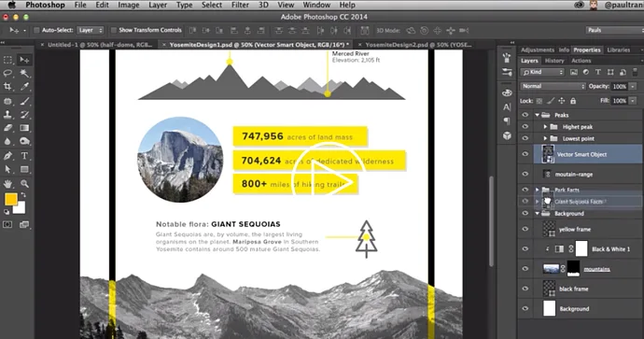Enable the Auto-Select checkbox
Viewport: 644px width, 339px height.
click(36, 30)
